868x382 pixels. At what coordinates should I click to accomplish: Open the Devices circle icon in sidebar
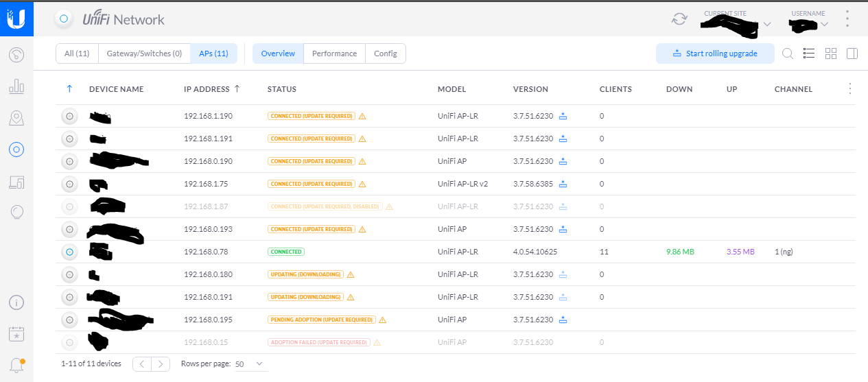coord(16,150)
